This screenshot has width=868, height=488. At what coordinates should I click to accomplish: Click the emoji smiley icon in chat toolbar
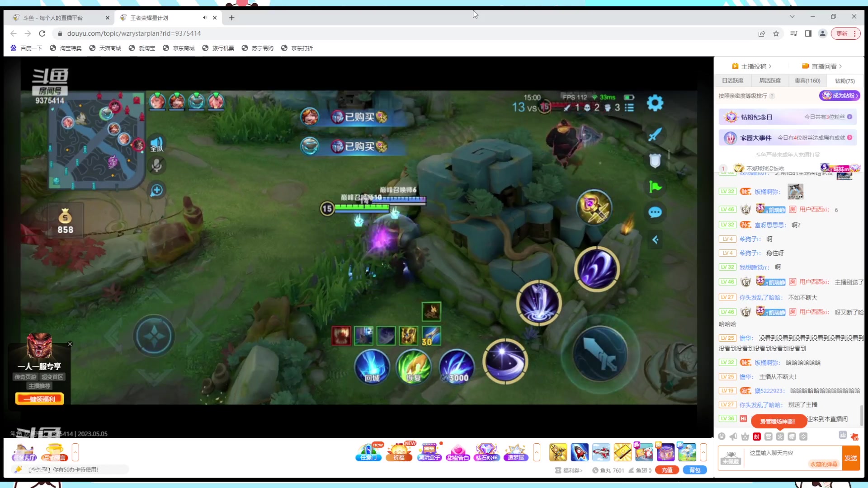(x=722, y=436)
